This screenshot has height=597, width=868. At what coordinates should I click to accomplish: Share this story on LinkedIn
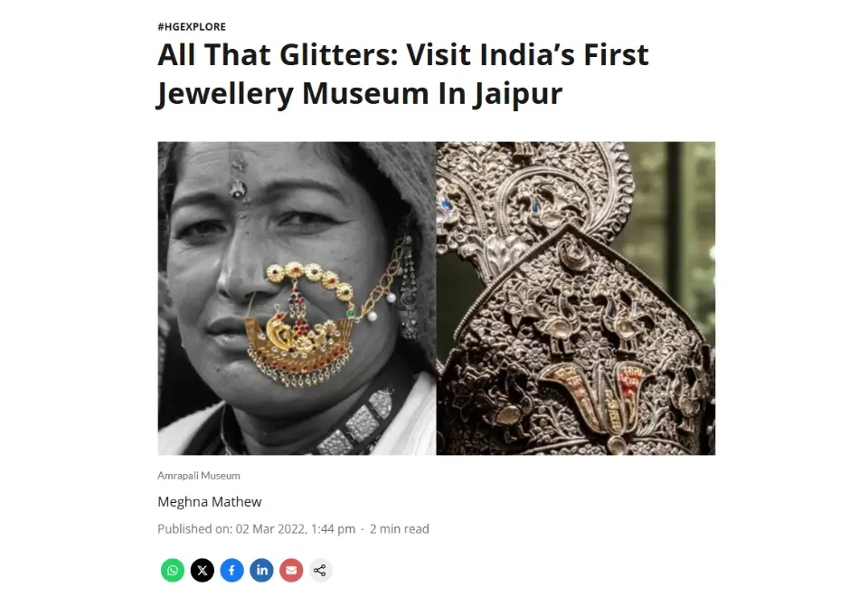click(x=261, y=570)
